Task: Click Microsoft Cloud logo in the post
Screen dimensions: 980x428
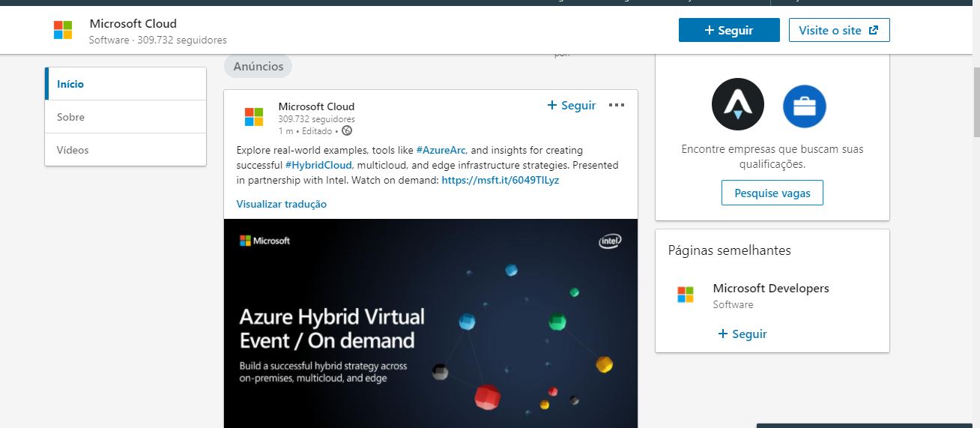Action: (254, 117)
